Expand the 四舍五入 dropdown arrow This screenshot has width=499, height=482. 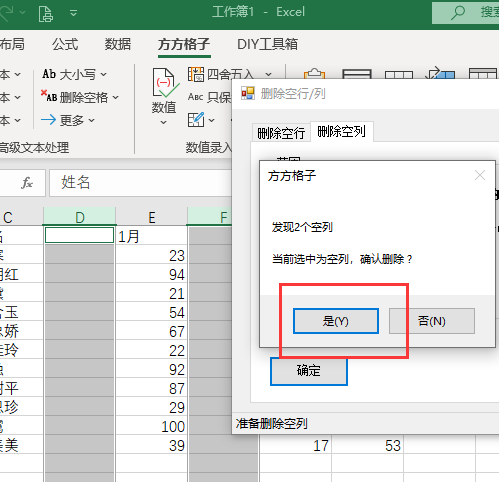pos(268,74)
